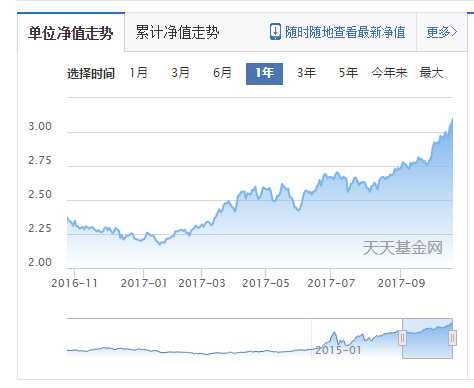Click the 2.75 y-axis label
The image size is (474, 388).
tap(40, 160)
